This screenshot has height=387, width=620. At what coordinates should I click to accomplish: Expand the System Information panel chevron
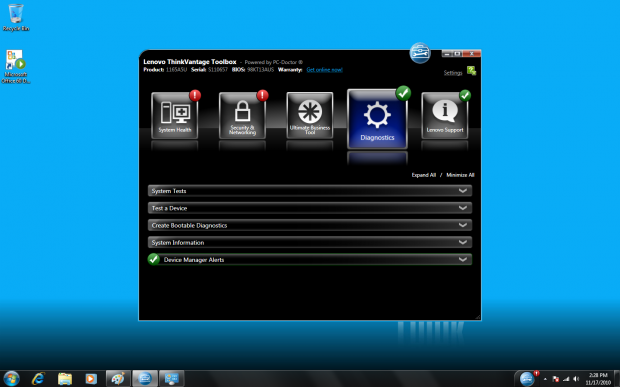coord(463,242)
